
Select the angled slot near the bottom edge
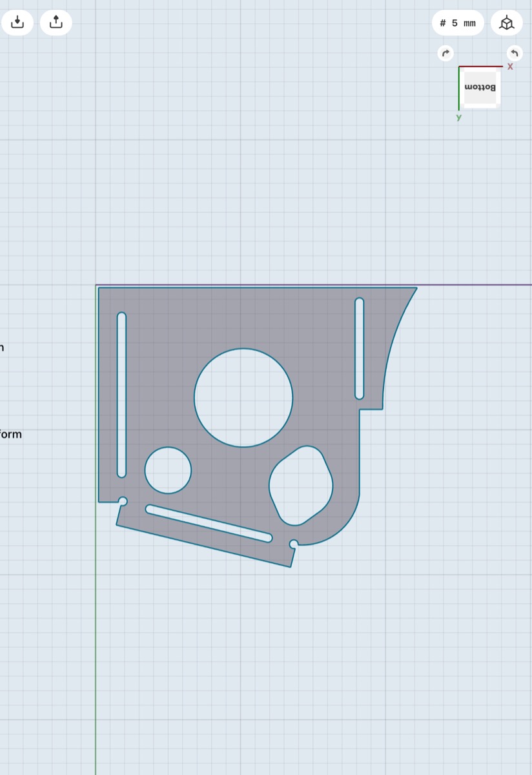tap(209, 523)
